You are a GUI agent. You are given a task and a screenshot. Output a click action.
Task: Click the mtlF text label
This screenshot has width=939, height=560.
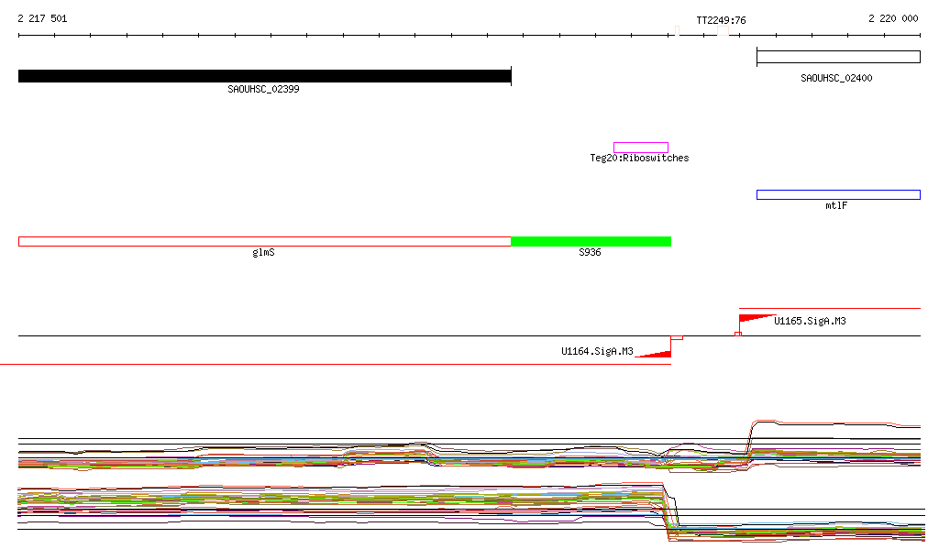836,206
